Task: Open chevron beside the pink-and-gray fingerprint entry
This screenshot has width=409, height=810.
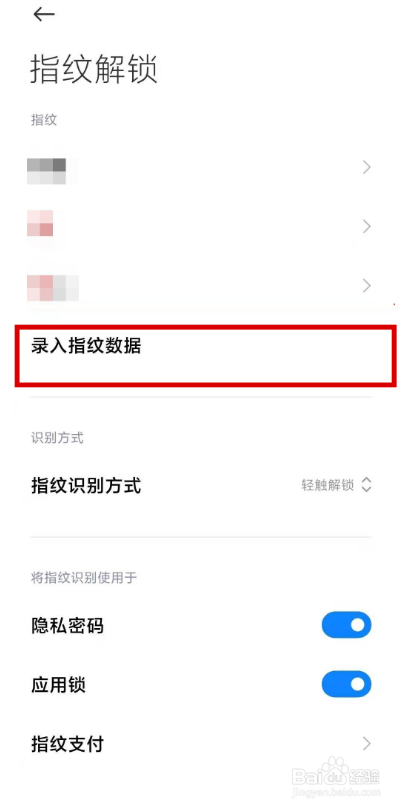Action: 367,286
